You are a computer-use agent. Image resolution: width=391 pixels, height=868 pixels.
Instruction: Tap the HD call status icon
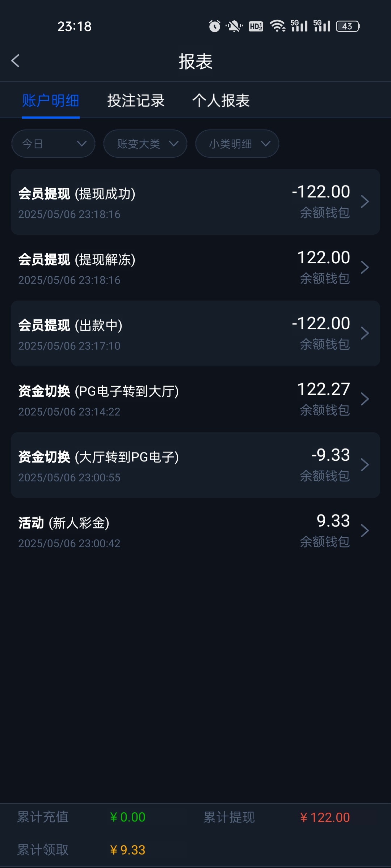click(256, 26)
